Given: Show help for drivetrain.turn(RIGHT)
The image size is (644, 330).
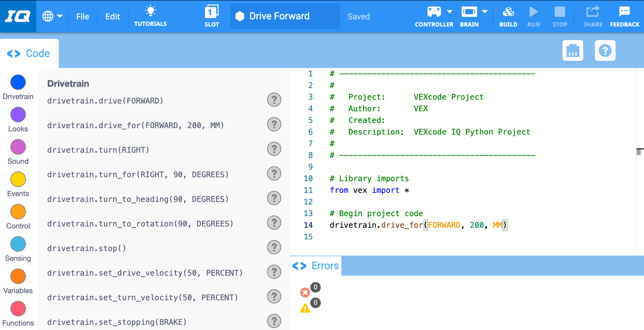Looking at the screenshot, I should click(x=274, y=149).
